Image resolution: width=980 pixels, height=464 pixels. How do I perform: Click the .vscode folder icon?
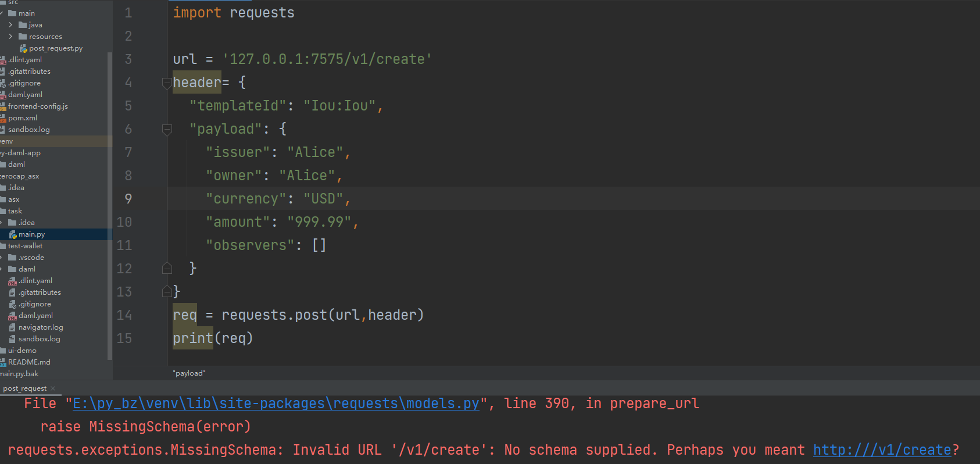coord(12,258)
